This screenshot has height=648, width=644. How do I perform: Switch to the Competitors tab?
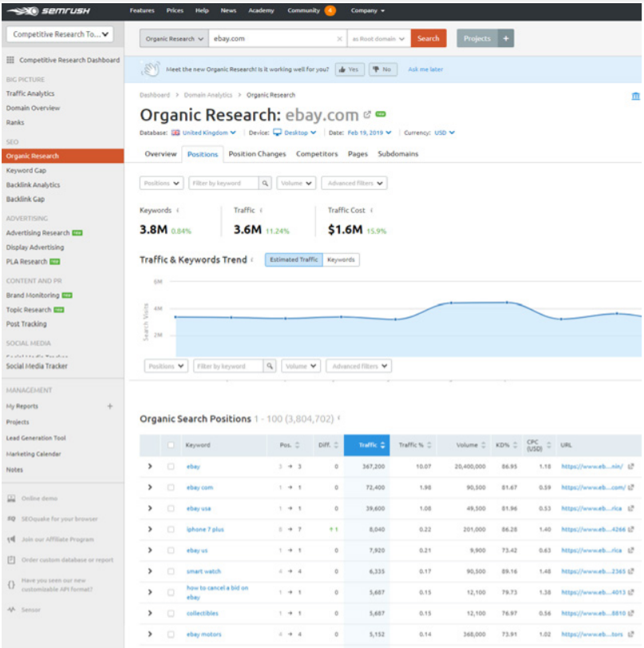(317, 154)
